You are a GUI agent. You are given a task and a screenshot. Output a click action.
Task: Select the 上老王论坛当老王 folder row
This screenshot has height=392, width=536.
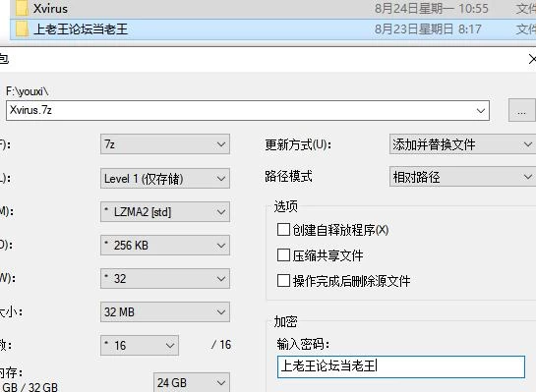(x=272, y=29)
